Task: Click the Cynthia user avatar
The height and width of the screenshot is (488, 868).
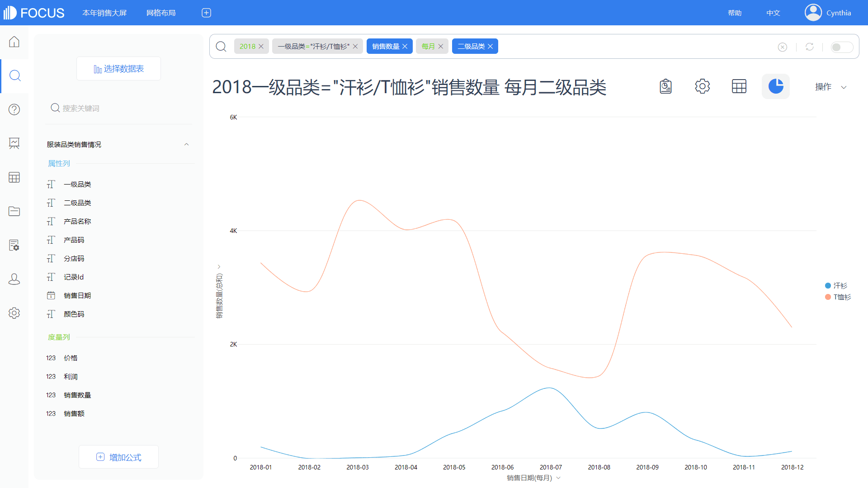Action: point(813,13)
